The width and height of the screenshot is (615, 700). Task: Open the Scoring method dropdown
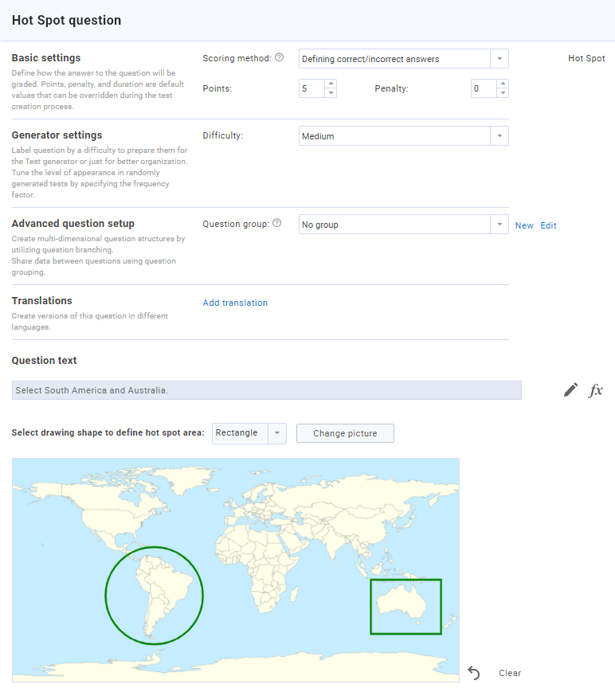(499, 59)
